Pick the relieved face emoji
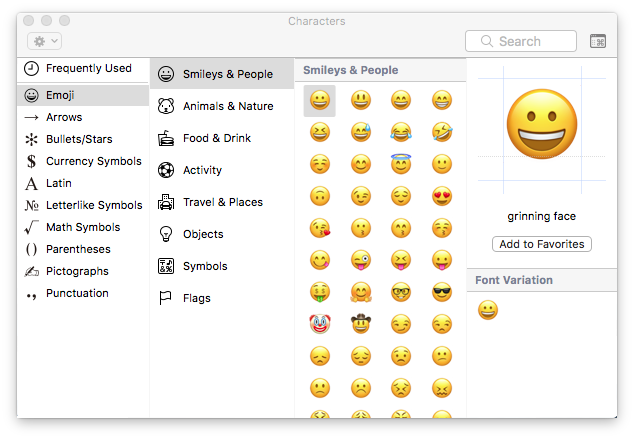 (401, 196)
